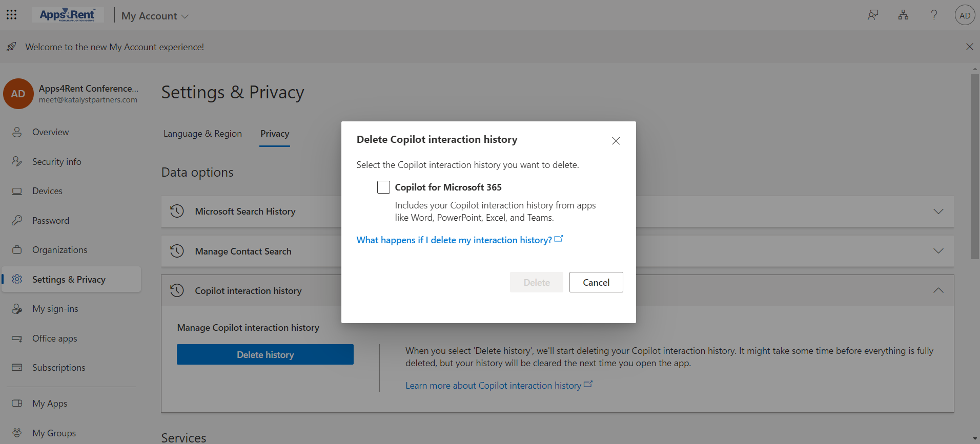Expand Manage Contact Search chevron
This screenshot has height=444, width=980.
[938, 251]
